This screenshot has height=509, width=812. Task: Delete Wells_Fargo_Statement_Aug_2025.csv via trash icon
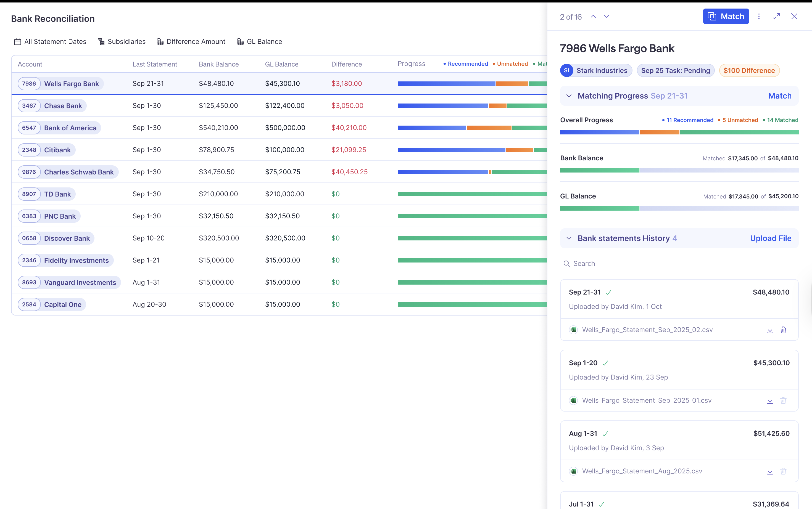783,471
